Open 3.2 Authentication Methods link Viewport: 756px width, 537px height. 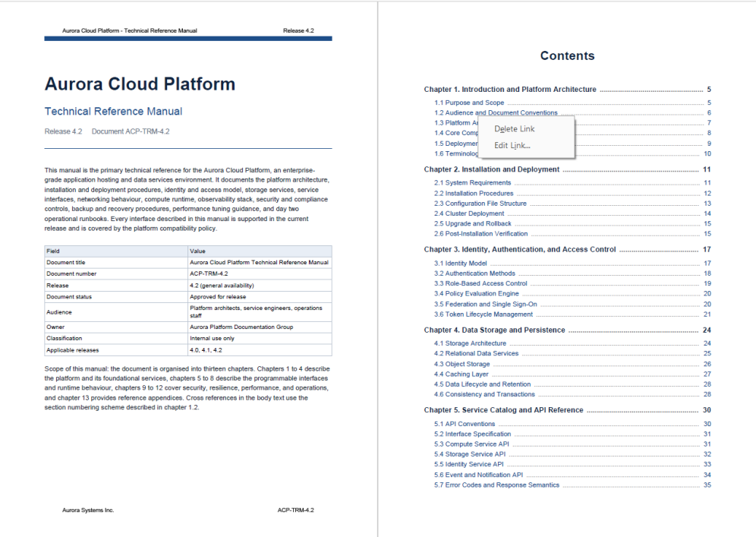coord(474,273)
